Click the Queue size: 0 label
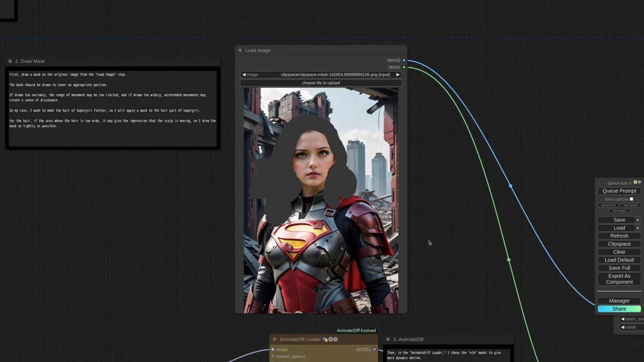The height and width of the screenshot is (362, 644). (619, 183)
